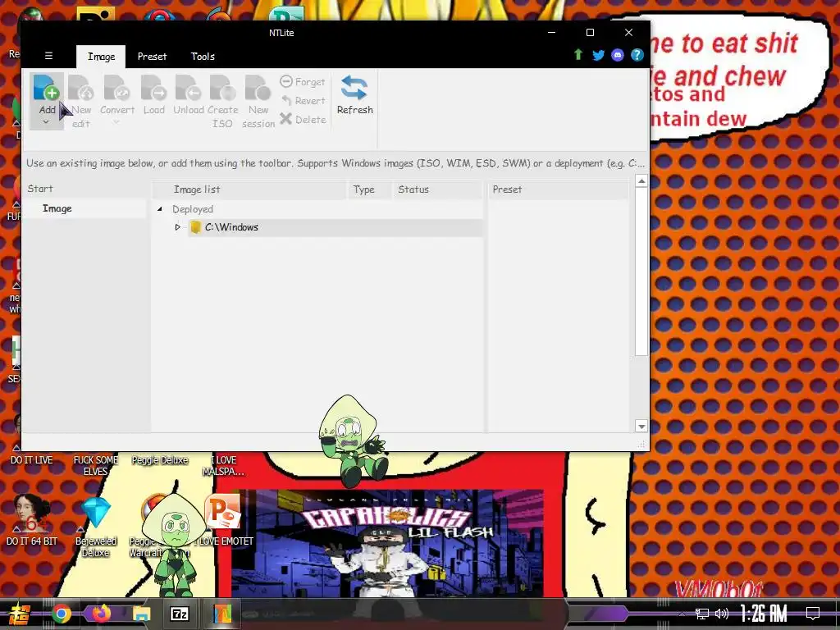Click the NTLite taskbar icon

[x=221, y=614]
